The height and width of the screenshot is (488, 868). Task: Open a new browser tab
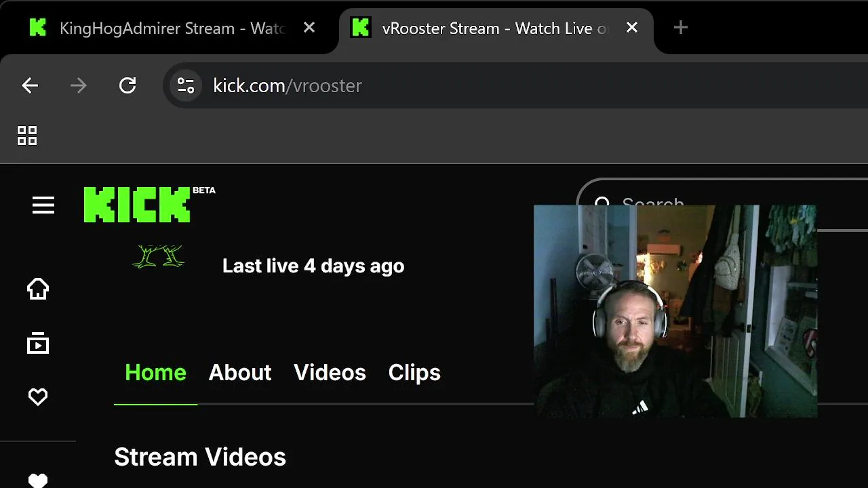pos(681,28)
